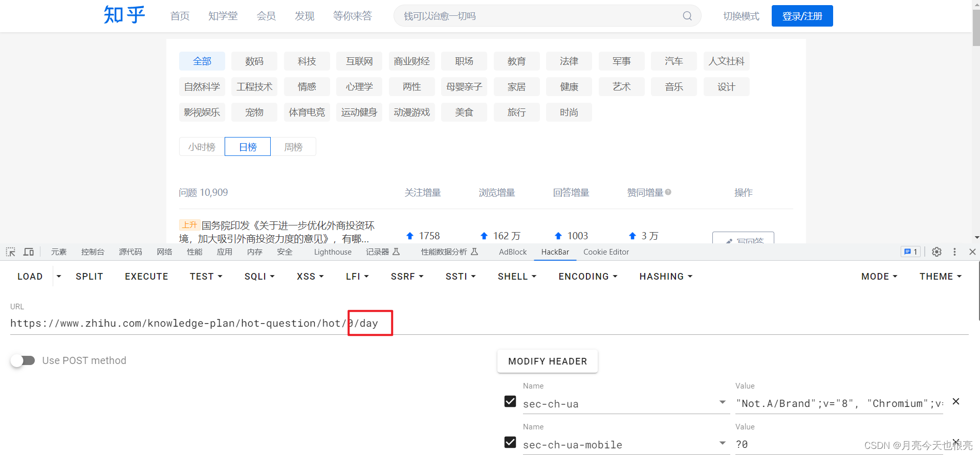The width and height of the screenshot is (980, 455).
Task: Expand the SSTI menu in HackBar
Action: 461,277
